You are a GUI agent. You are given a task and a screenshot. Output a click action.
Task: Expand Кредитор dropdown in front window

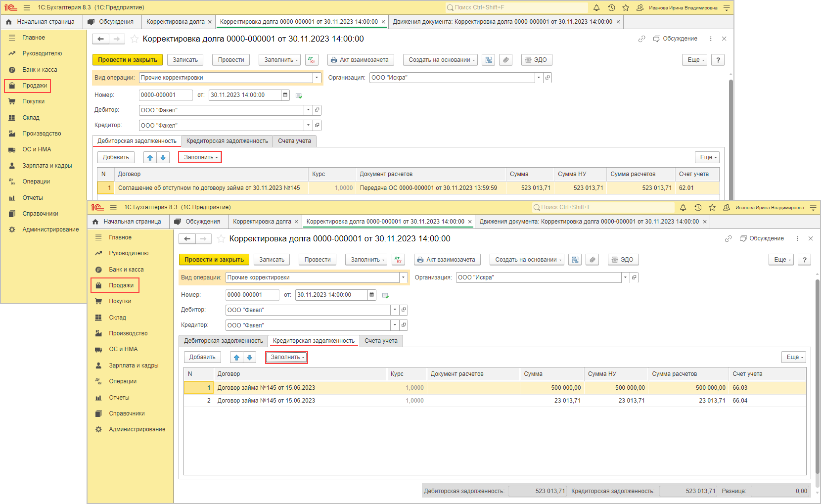click(x=395, y=325)
